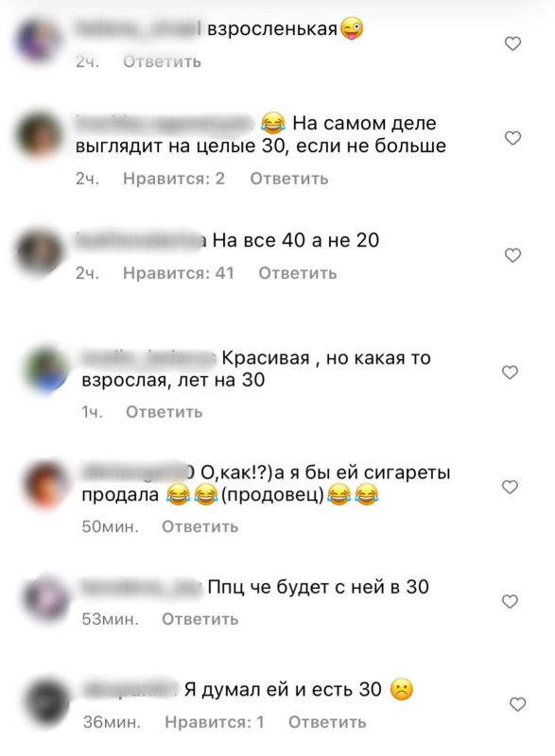Screen dimensions: 555x756
Task: Like the "Ппц че будет с ней в 30" comment
Action: 510,601
